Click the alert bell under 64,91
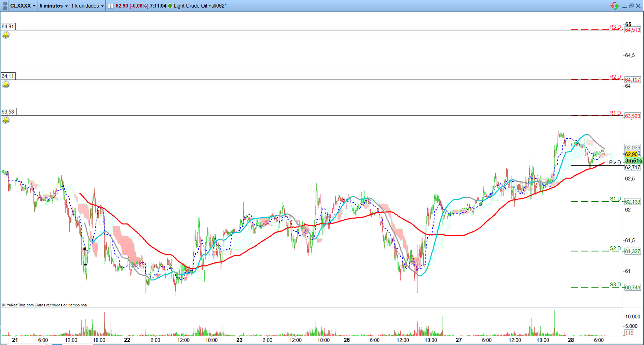The image size is (644, 345). tap(6, 35)
